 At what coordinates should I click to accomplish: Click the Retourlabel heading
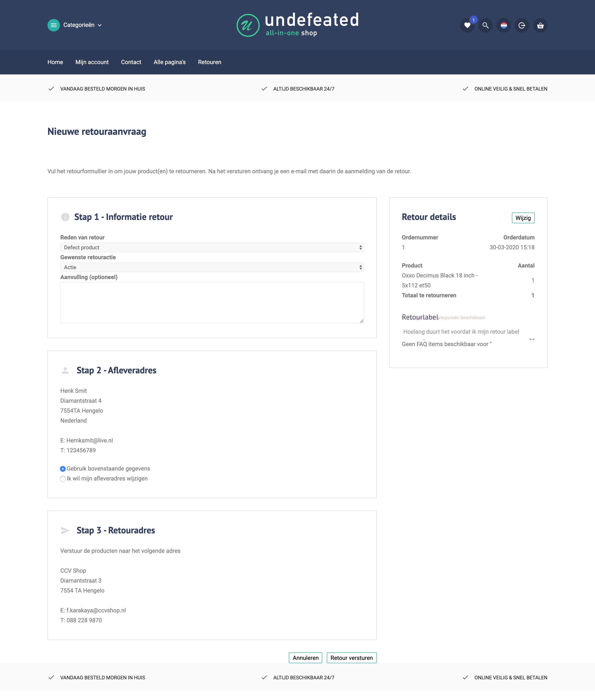coord(420,317)
